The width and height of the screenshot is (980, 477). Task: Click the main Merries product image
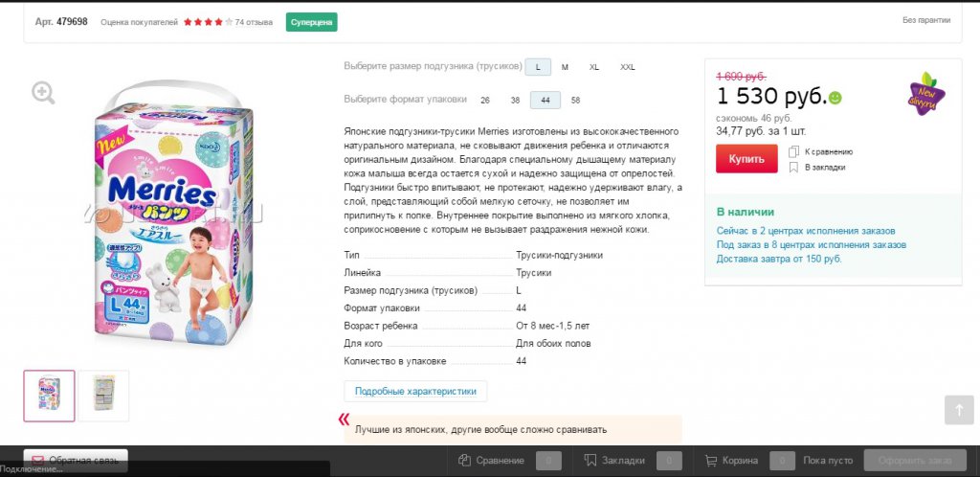pos(175,213)
